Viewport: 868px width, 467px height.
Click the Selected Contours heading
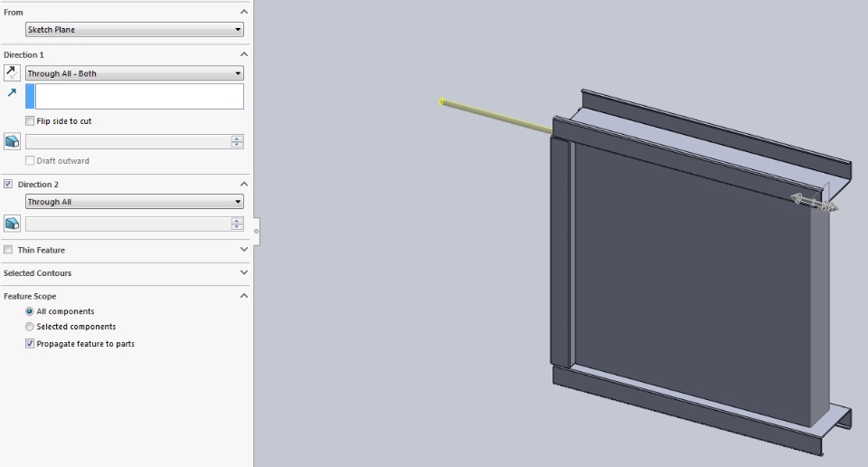coord(38,273)
